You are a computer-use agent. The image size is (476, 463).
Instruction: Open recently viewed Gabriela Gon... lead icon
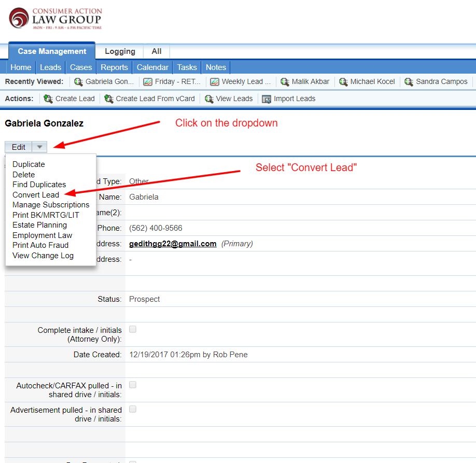coord(79,82)
